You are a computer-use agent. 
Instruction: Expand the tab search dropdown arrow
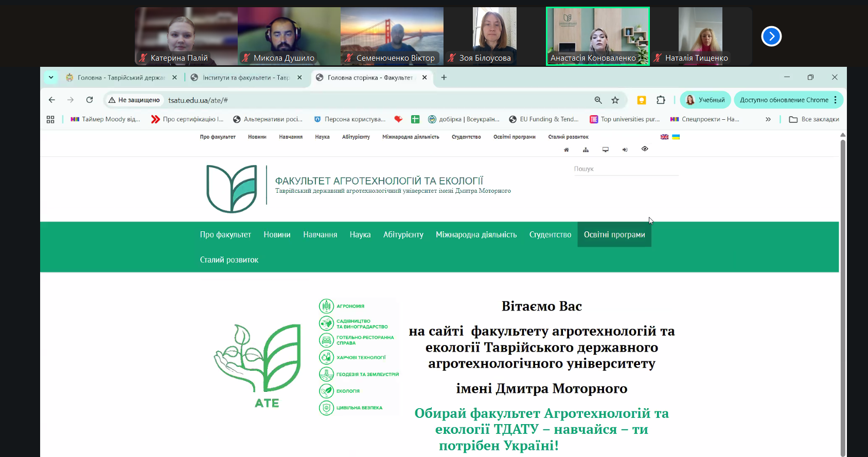tap(51, 78)
